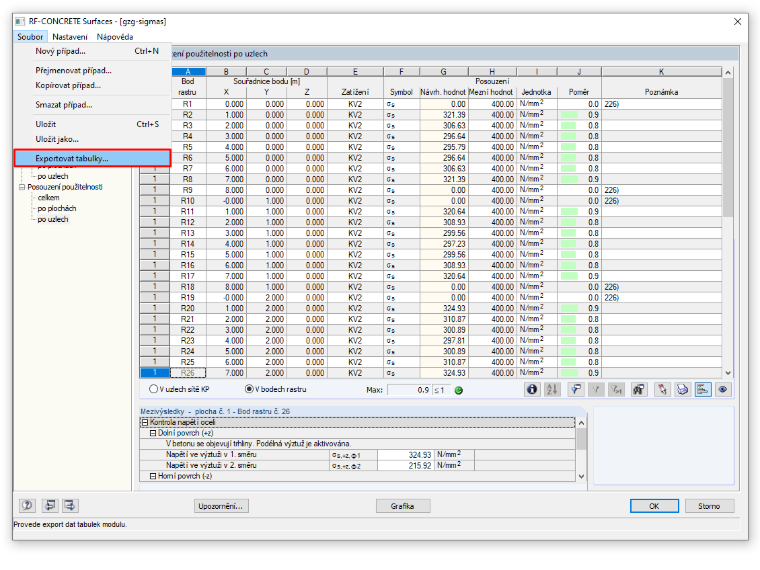Click the printer icon in table toolbar
Screen dimensions: 760x570
[x=682, y=389]
